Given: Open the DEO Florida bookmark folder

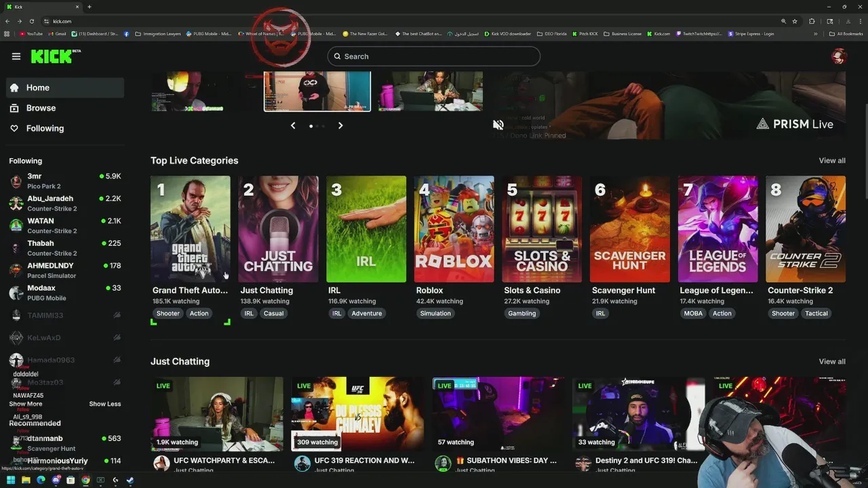Looking at the screenshot, I should tap(551, 34).
